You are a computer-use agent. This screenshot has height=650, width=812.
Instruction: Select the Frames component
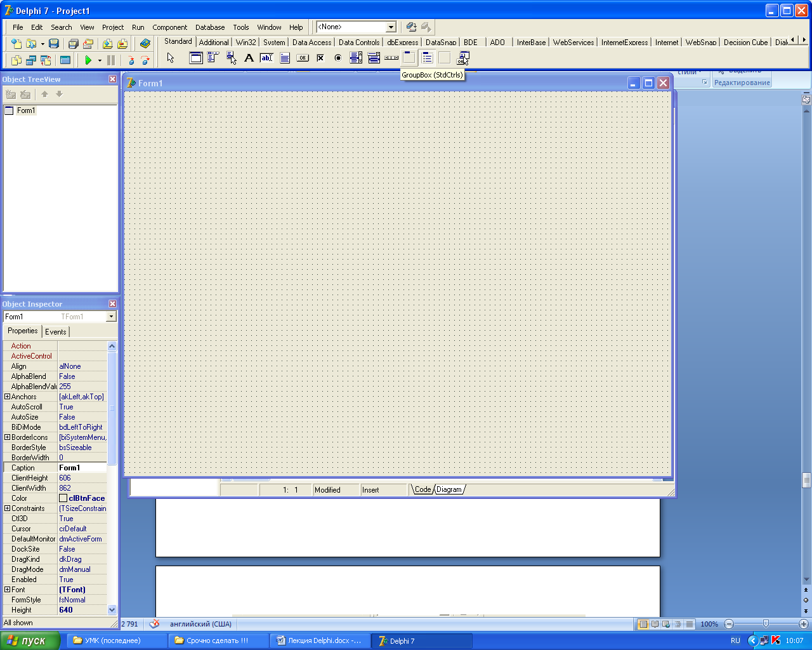[196, 58]
